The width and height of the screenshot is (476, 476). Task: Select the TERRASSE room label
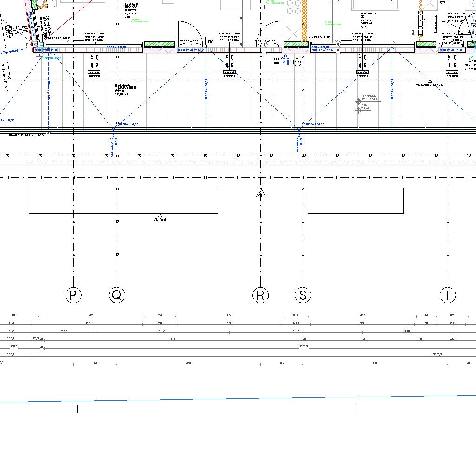126,87
